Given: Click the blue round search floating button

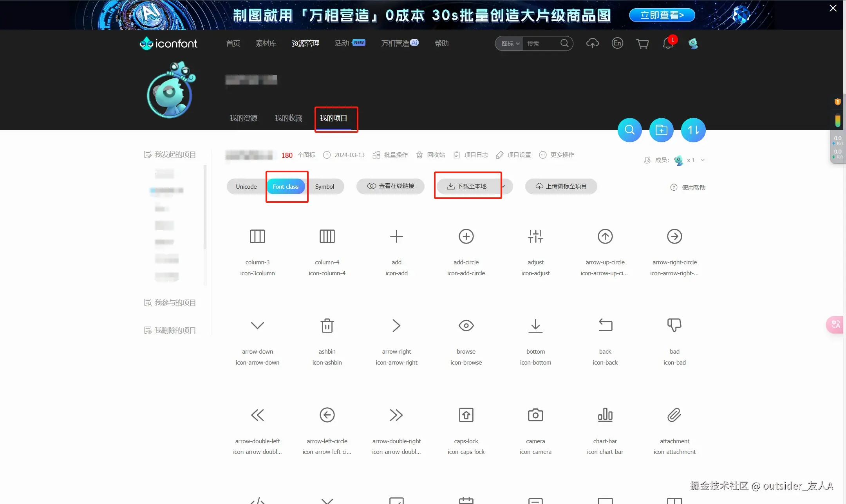Looking at the screenshot, I should click(629, 130).
